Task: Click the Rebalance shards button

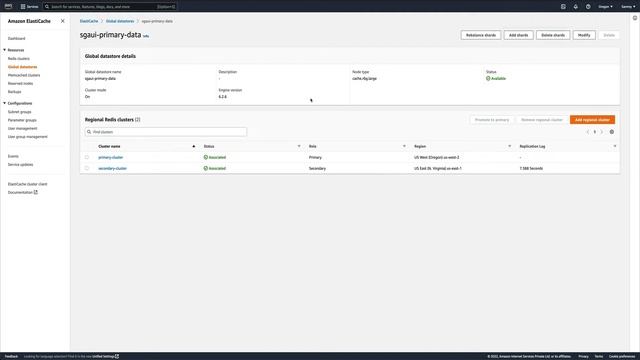Action: pyautogui.click(x=480, y=35)
